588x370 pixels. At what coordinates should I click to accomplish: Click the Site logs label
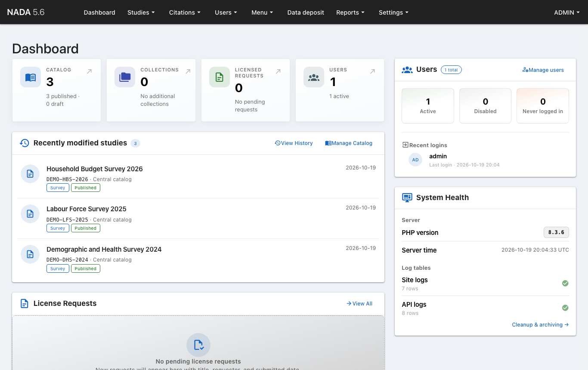pos(415,280)
